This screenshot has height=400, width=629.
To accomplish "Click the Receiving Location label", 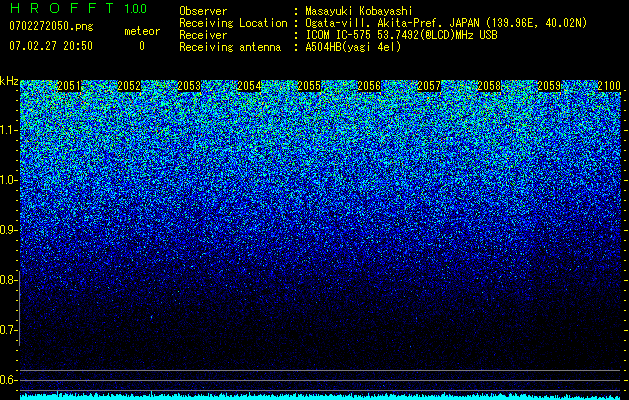I will [233, 23].
